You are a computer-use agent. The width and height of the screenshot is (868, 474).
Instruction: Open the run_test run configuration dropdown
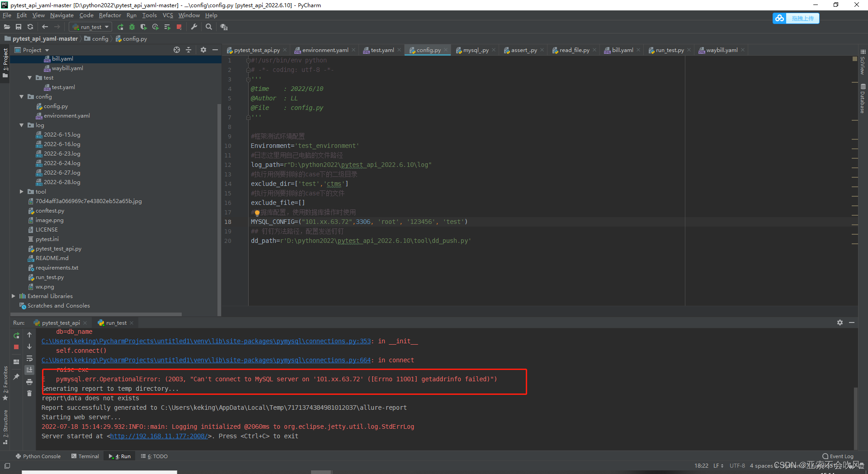pos(90,27)
